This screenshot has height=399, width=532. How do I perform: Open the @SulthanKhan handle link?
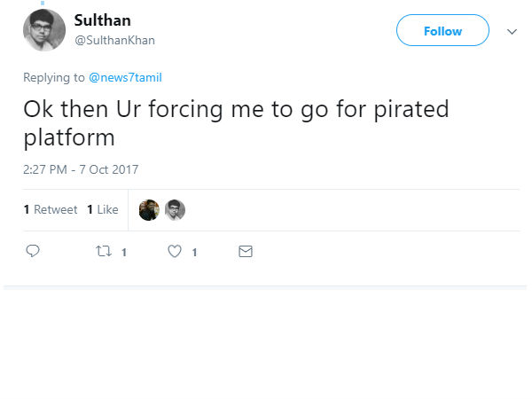pyautogui.click(x=114, y=40)
